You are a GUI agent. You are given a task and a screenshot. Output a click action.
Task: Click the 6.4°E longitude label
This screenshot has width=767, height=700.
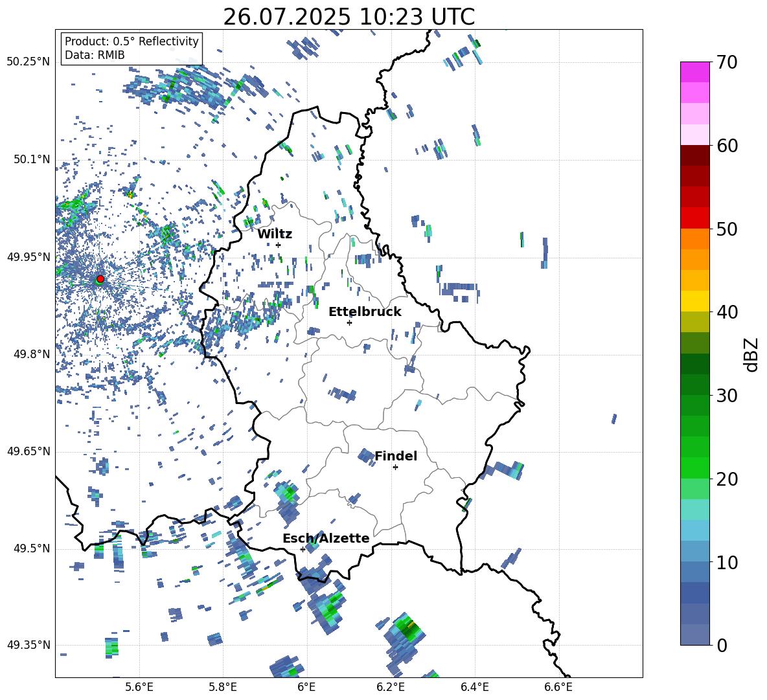click(x=474, y=688)
